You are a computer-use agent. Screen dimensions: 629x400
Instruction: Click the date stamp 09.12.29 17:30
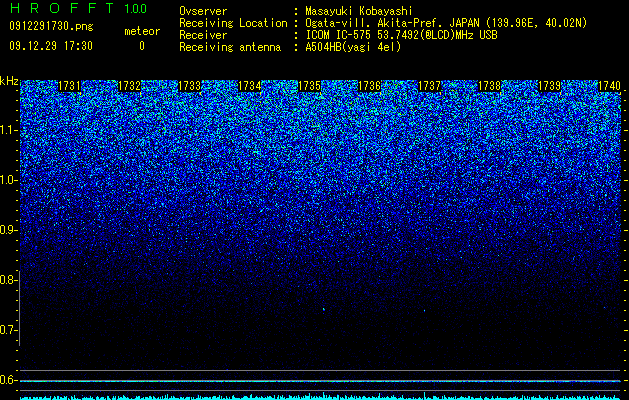(51, 46)
